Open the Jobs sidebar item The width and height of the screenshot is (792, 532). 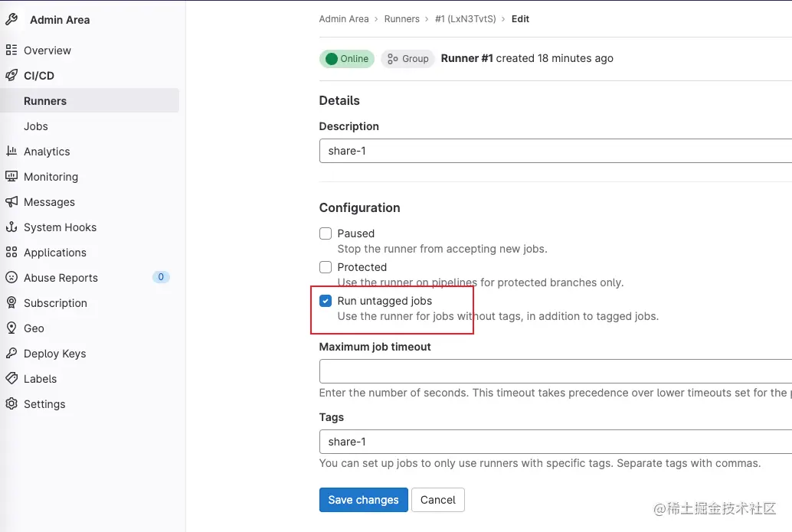[x=36, y=126]
